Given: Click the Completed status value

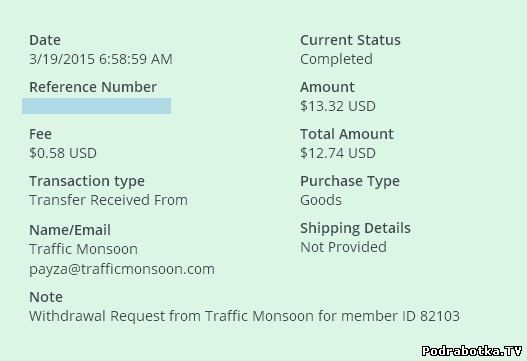Looking at the screenshot, I should point(336,59).
